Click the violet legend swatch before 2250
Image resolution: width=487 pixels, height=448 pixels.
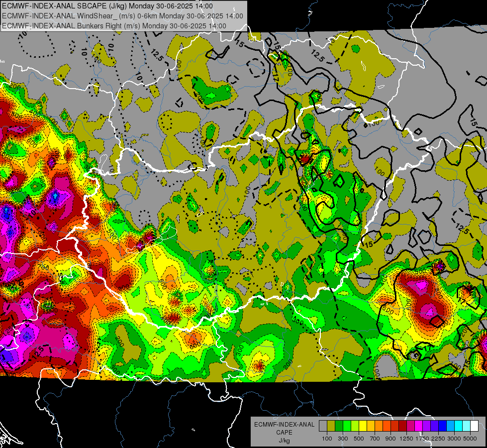[x=434, y=426]
